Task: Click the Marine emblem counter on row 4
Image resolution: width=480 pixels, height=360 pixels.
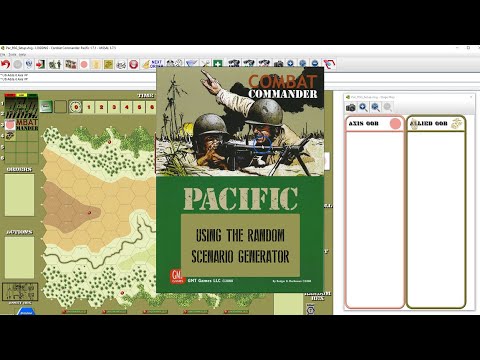Action: 10,136
